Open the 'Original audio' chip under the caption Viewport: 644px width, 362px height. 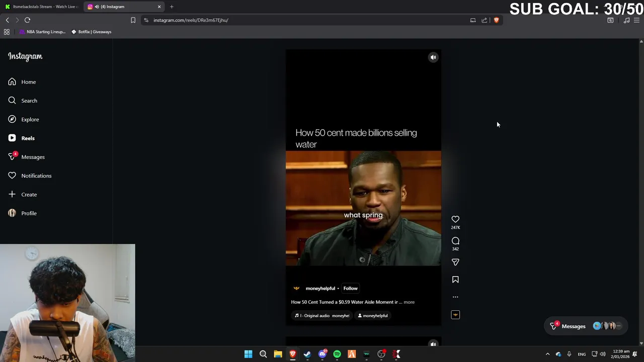click(321, 316)
